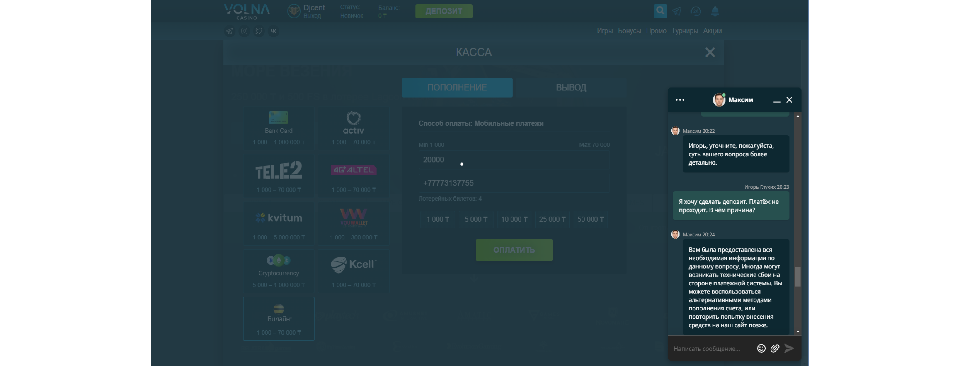980x366 pixels.
Task: Open the Telegram social link below logo
Action: click(229, 31)
